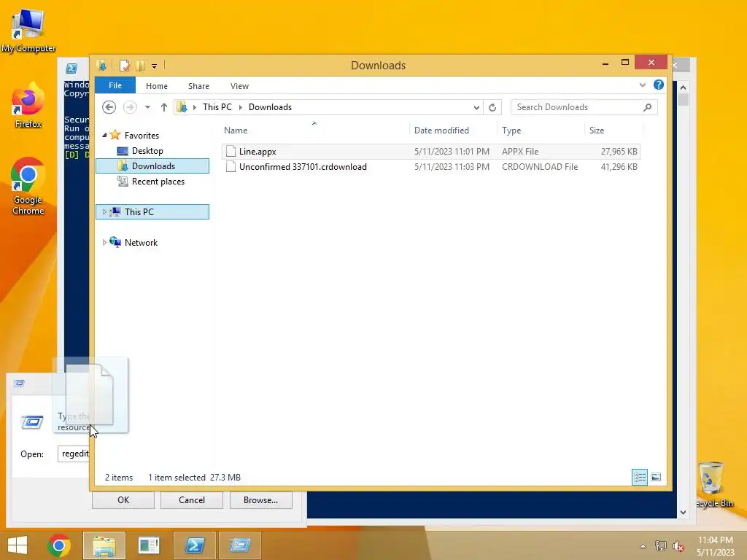This screenshot has height=560, width=747.
Task: Click the muted volume tray icon
Action: [x=678, y=546]
